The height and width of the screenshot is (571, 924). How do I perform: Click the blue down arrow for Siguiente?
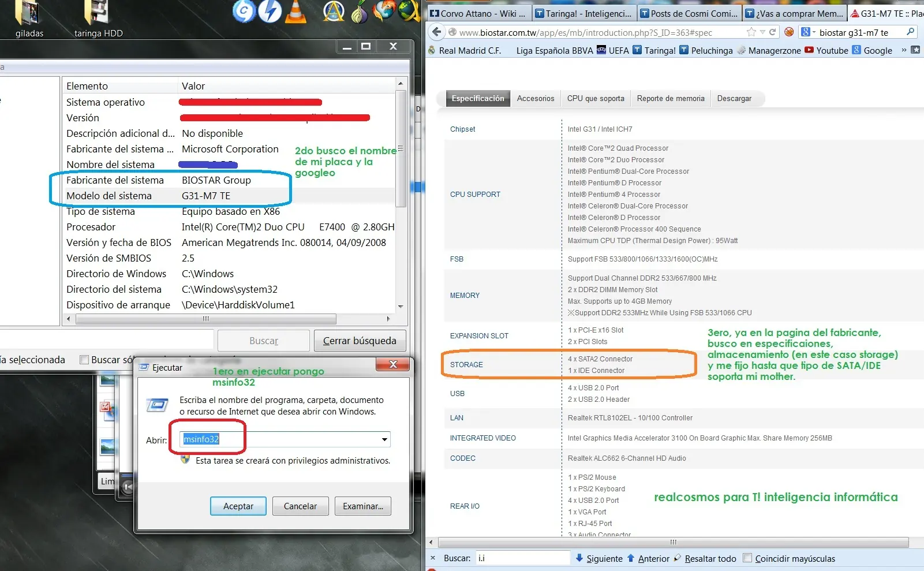point(579,558)
